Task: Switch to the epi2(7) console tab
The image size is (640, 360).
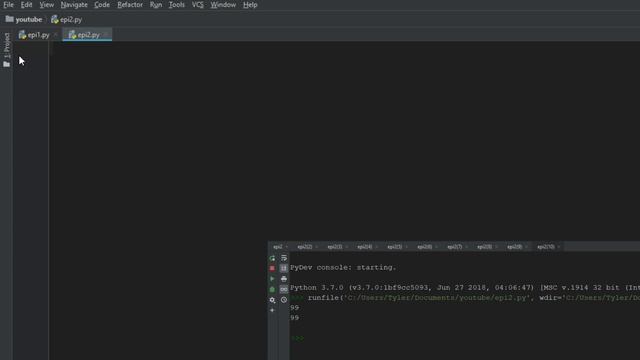Action: [x=455, y=247]
